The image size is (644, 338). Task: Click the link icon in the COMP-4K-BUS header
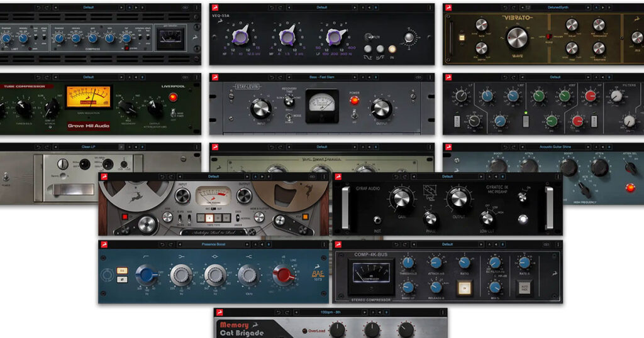click(x=547, y=244)
